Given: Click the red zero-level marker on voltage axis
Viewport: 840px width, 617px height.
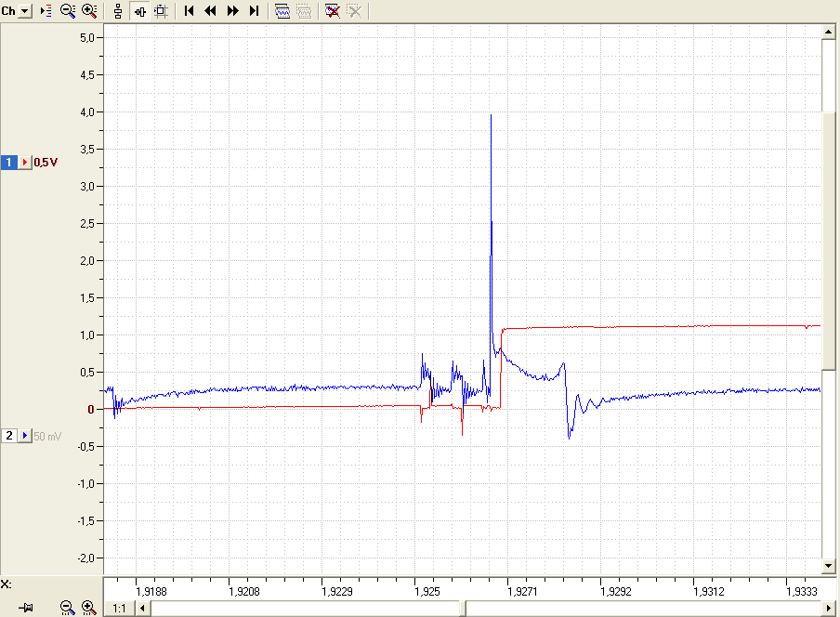Looking at the screenshot, I should point(91,409).
